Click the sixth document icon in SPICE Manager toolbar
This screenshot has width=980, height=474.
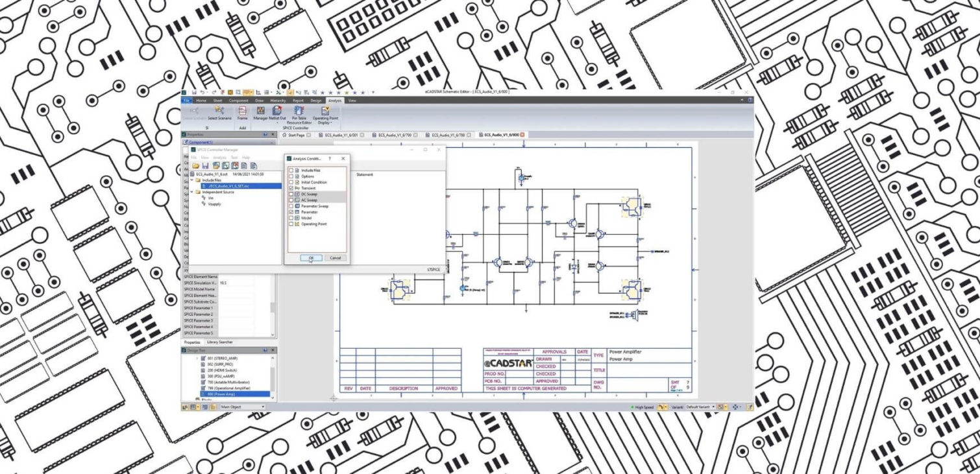(x=244, y=165)
